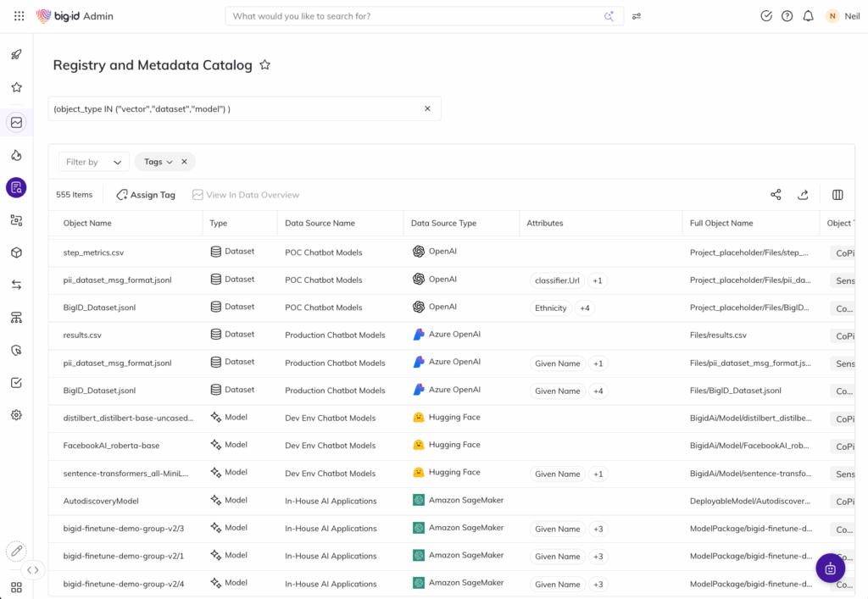Expand the Tags filter chip

pos(158,162)
